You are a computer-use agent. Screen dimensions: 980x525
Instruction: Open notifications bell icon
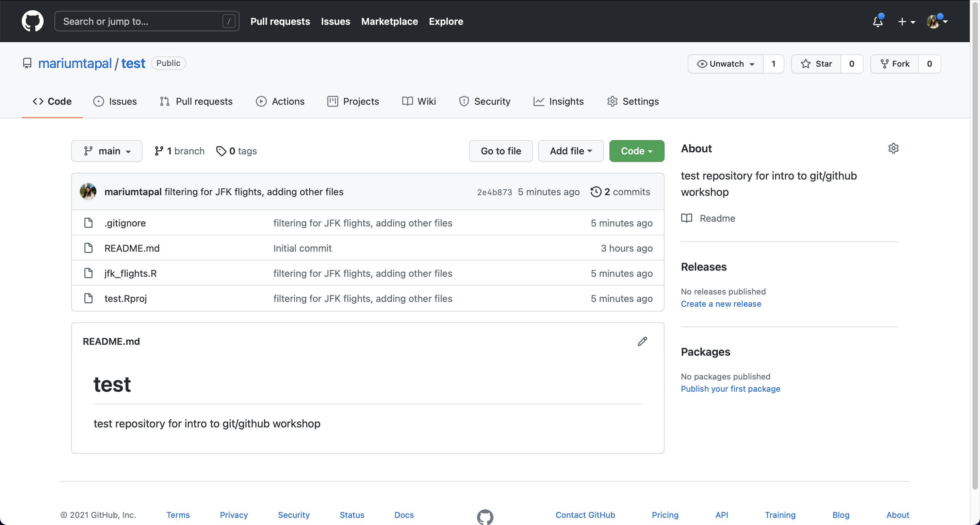click(x=878, y=21)
